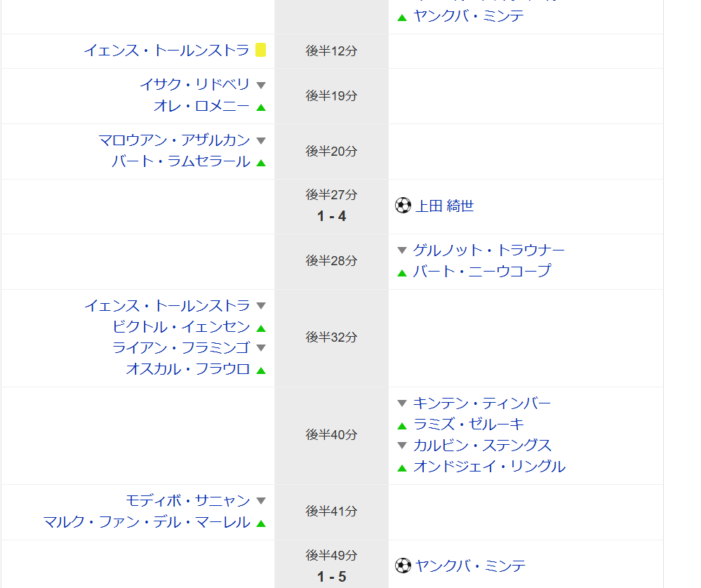Open オスカル・フラウロ player link
This screenshot has height=588, width=701.
pyautogui.click(x=188, y=369)
